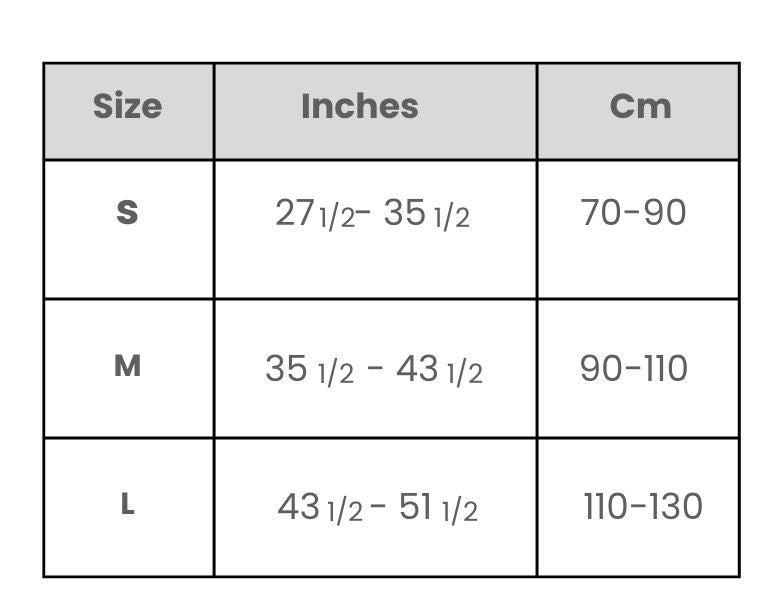Click the 70-90 cm cell
The image size is (782, 616).
[638, 229]
